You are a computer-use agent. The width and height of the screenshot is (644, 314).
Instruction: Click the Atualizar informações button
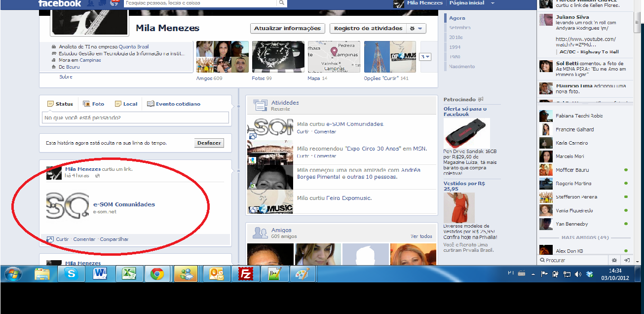[288, 29]
